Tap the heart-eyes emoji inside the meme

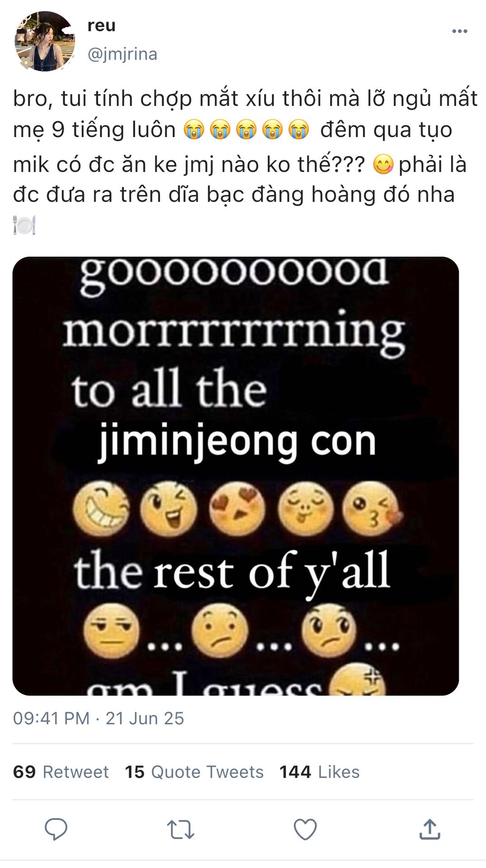tap(237, 509)
